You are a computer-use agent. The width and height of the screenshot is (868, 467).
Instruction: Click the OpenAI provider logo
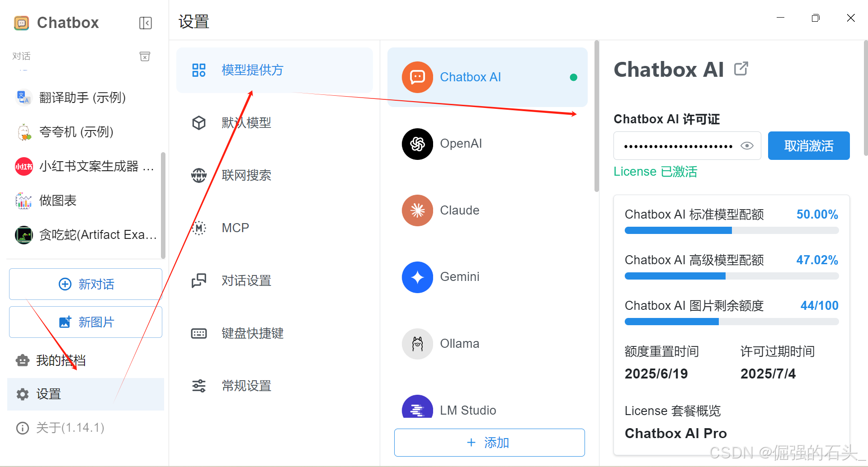point(417,144)
